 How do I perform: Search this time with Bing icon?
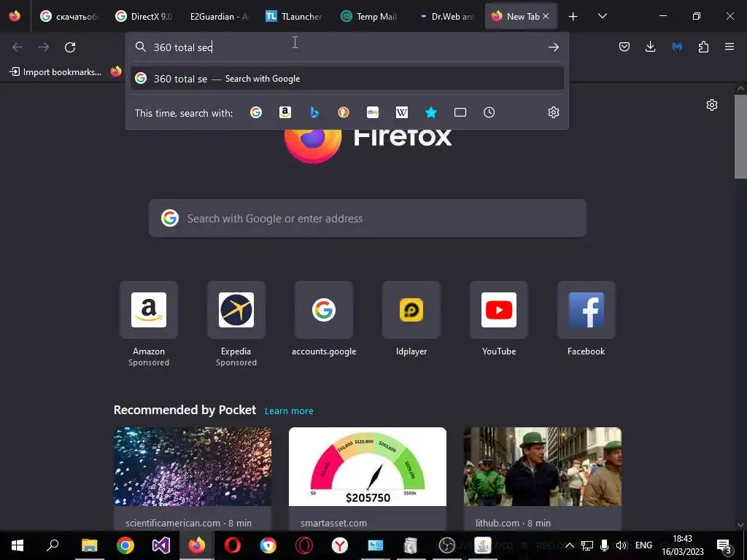click(x=314, y=112)
